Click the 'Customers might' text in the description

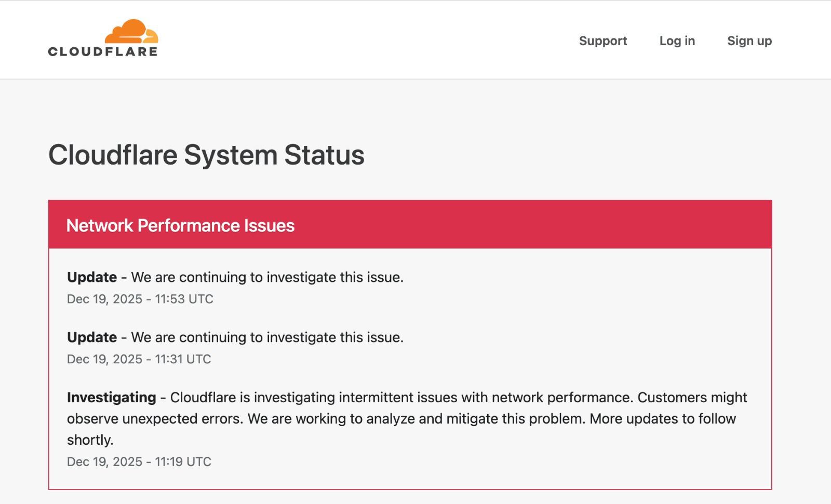coord(692,398)
